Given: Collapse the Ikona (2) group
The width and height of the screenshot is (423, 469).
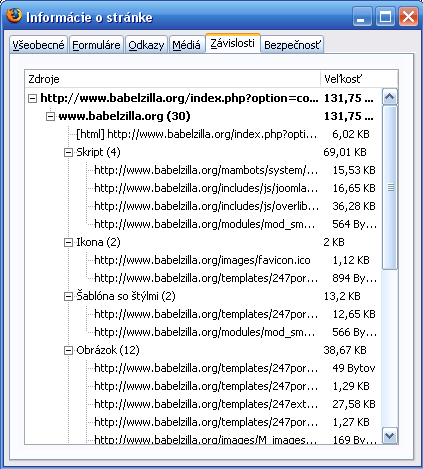Looking at the screenshot, I should click(x=68, y=242).
